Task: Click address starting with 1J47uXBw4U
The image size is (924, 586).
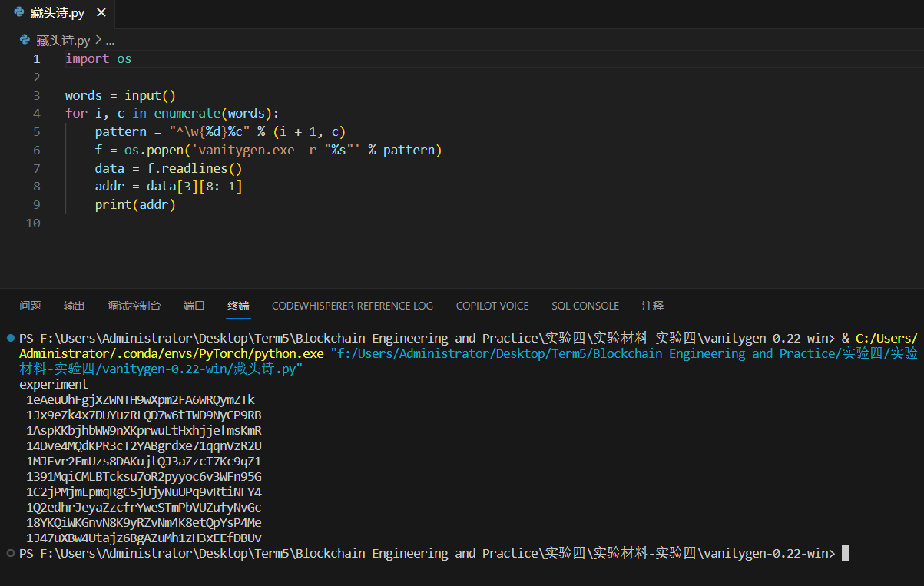Action: (144, 538)
